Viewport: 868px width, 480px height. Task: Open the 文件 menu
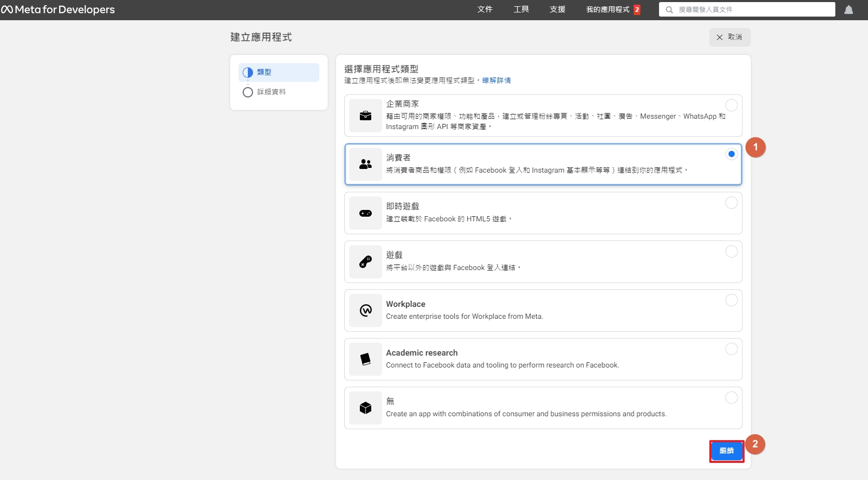tap(485, 10)
